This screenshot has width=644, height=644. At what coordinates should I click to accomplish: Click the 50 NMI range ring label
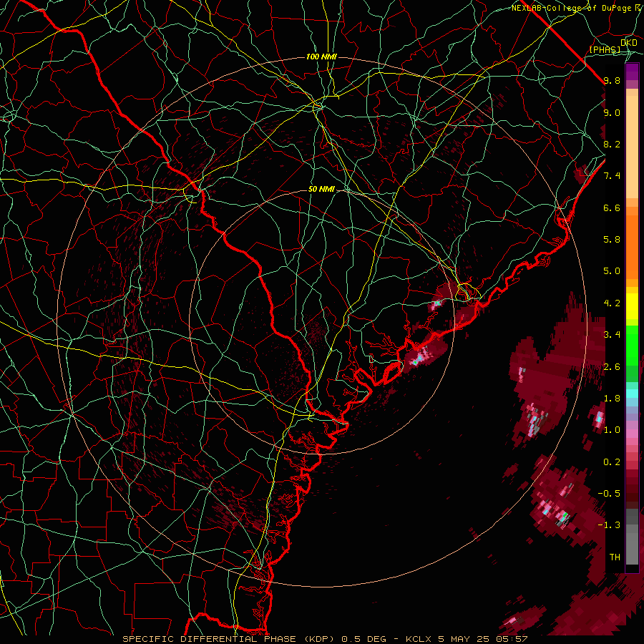tap(321, 189)
